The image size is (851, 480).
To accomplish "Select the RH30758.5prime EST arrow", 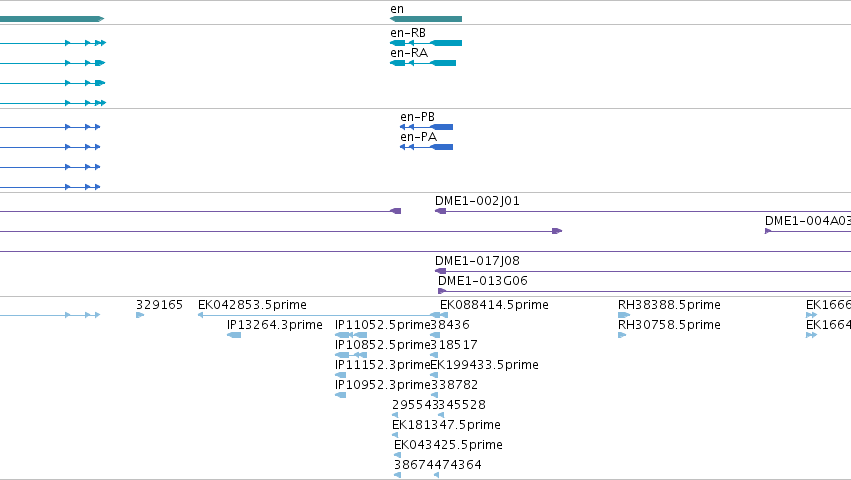I will tap(622, 335).
